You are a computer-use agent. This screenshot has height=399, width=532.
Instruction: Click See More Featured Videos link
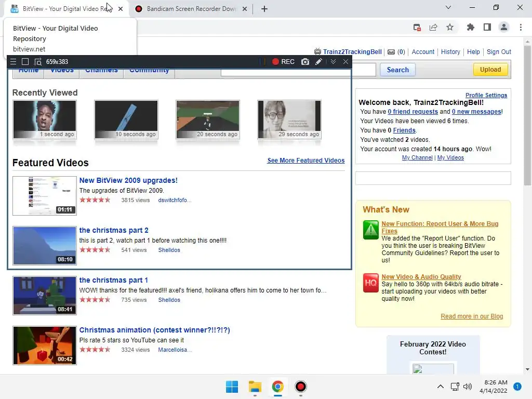click(x=305, y=161)
